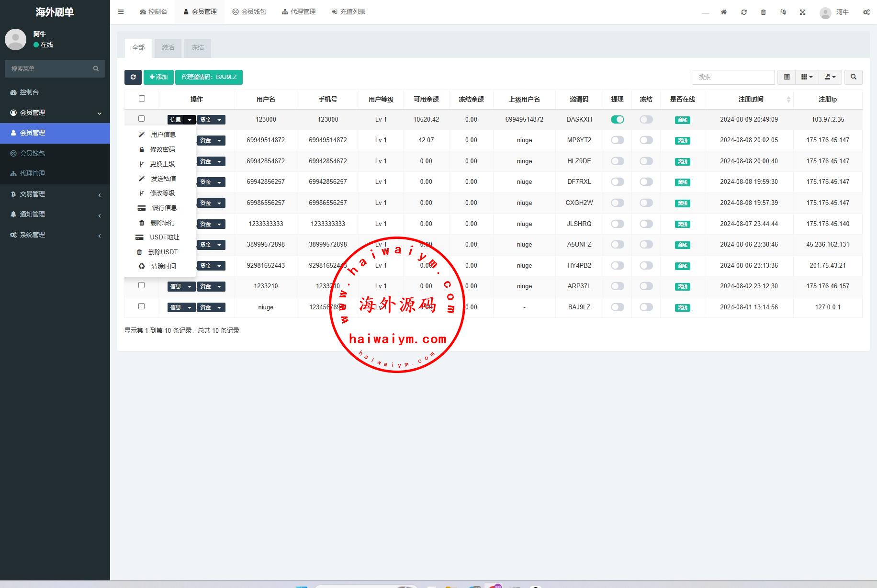
Task: Click the language translate icon
Action: [783, 12]
